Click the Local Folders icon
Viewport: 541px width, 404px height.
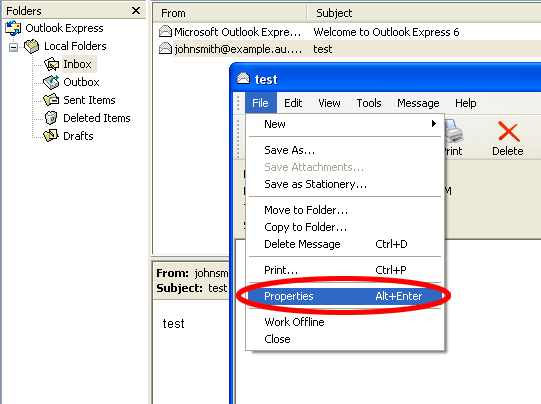(31, 46)
